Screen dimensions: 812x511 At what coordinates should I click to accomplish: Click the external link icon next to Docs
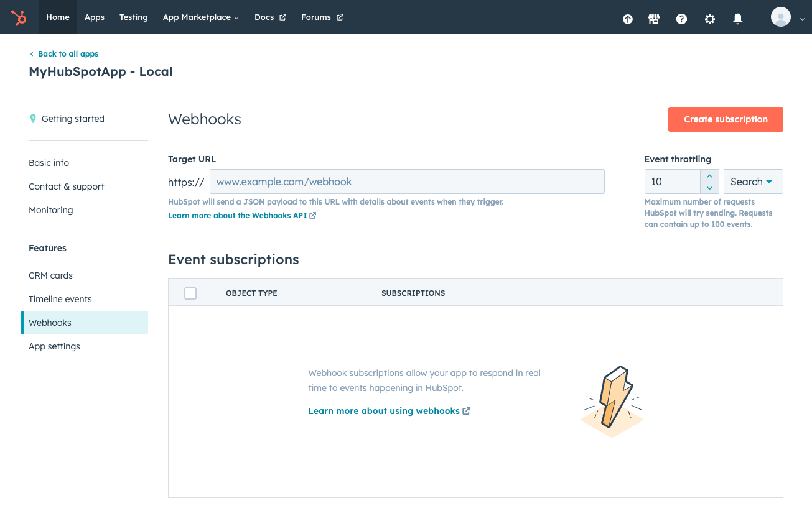coord(282,17)
